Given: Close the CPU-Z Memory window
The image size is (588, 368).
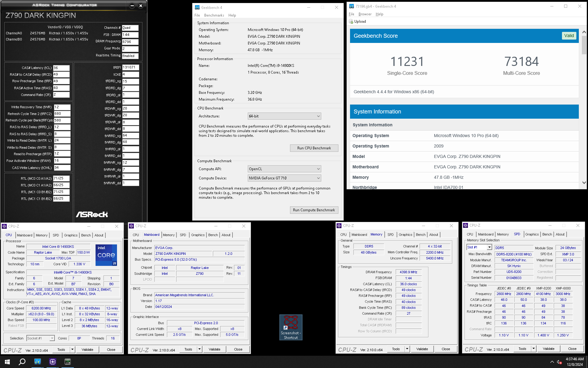Looking at the screenshot, I should (451, 226).
